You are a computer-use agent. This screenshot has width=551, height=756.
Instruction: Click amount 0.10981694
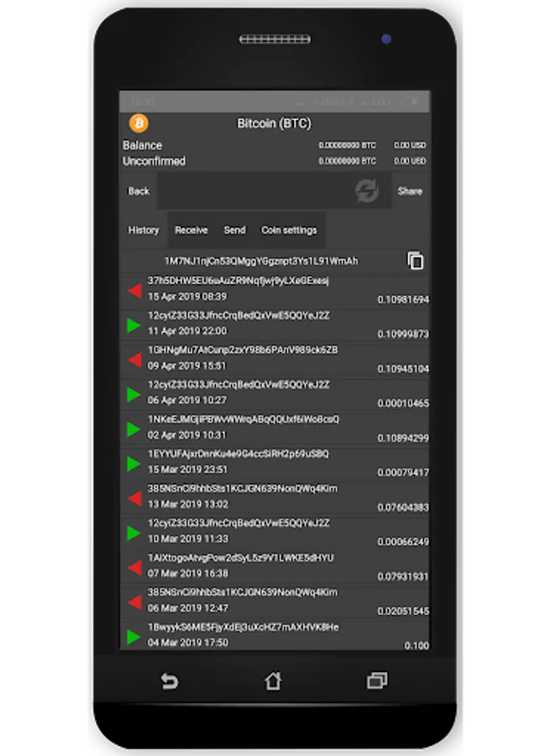point(403,299)
